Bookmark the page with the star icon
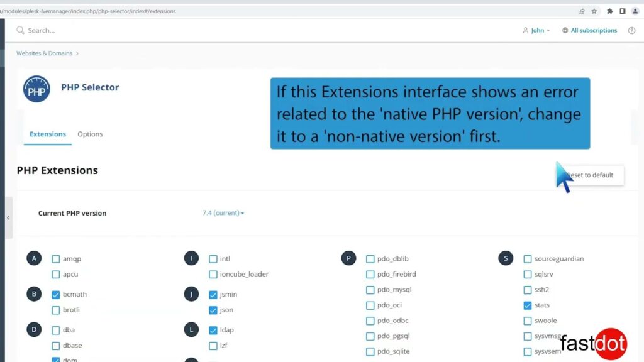Viewport: 644px width, 362px height. (x=594, y=11)
